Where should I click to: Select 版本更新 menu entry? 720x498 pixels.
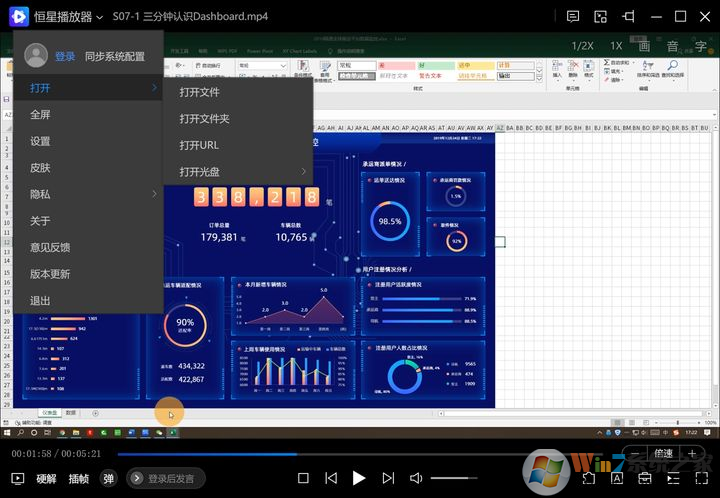pyautogui.click(x=88, y=274)
